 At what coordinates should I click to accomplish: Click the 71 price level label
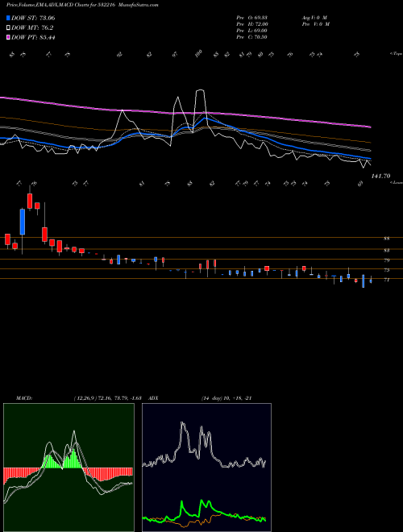click(x=386, y=280)
